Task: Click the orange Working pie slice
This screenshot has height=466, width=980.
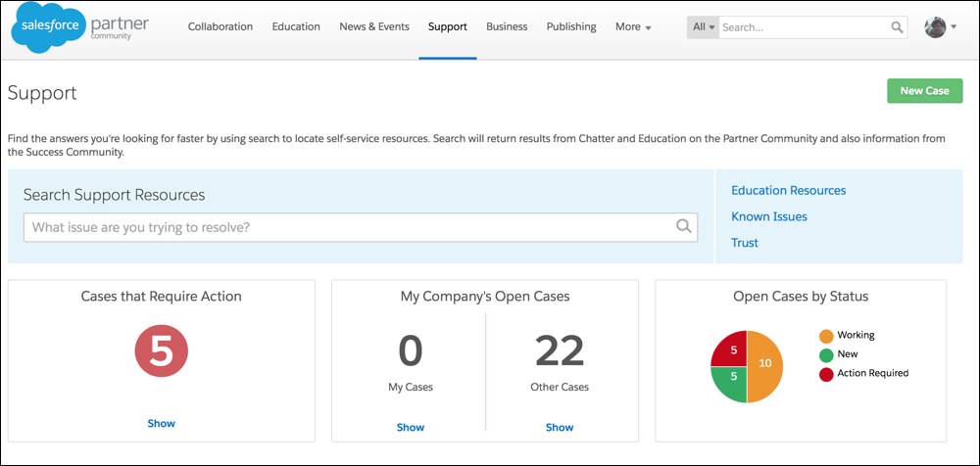Action: (x=765, y=367)
